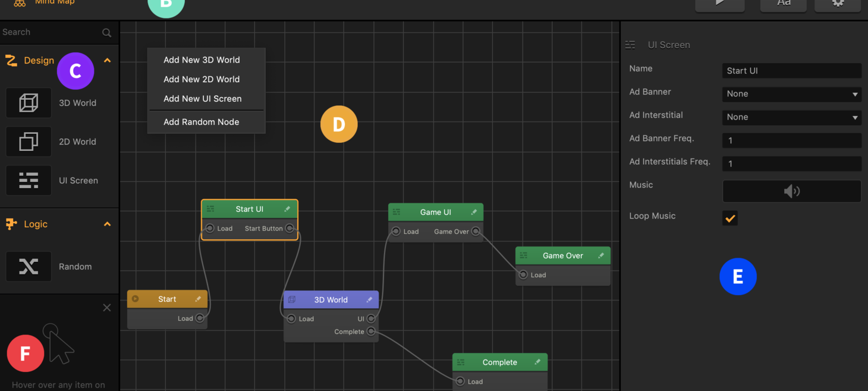Select the Start node title
868x391 pixels.
tap(167, 299)
